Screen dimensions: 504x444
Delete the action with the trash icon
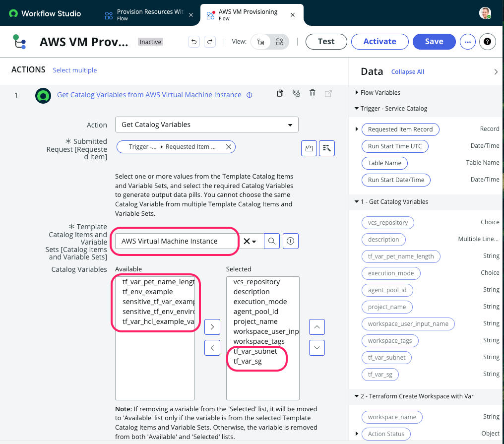click(312, 93)
